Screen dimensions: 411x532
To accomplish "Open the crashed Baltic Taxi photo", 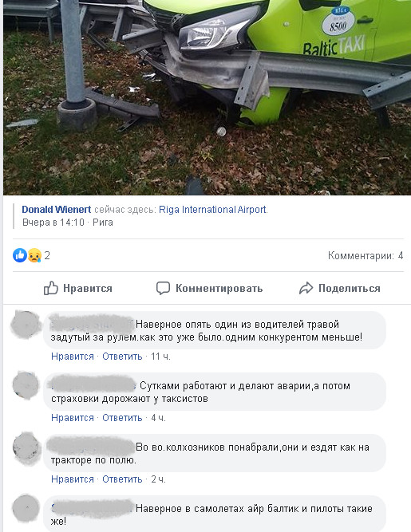I will 207,97.
